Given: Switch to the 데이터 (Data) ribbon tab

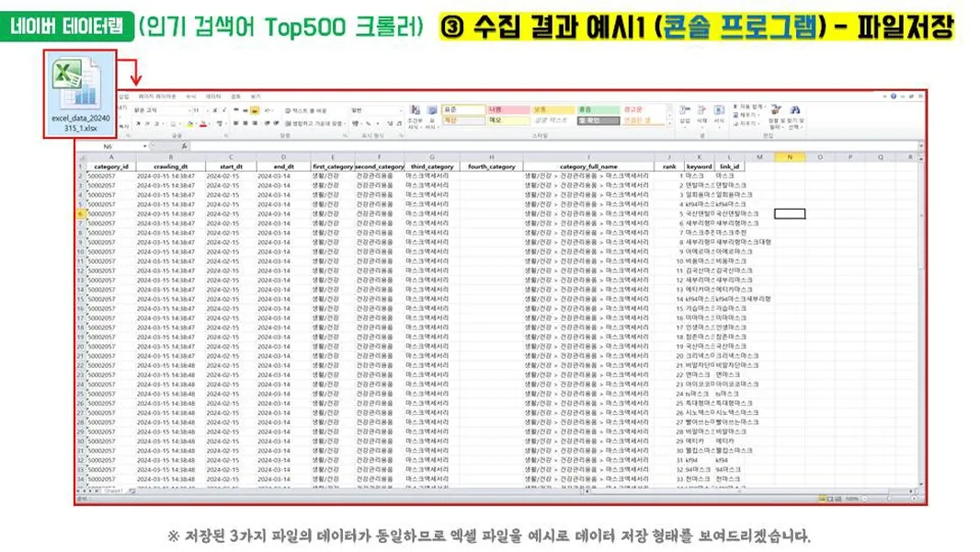Looking at the screenshot, I should point(213,97).
